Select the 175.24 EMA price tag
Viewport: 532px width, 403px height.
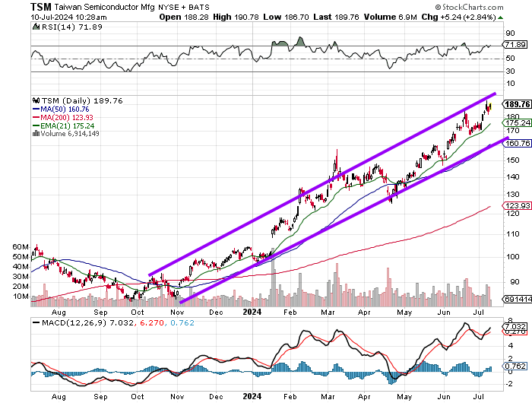[x=518, y=122]
